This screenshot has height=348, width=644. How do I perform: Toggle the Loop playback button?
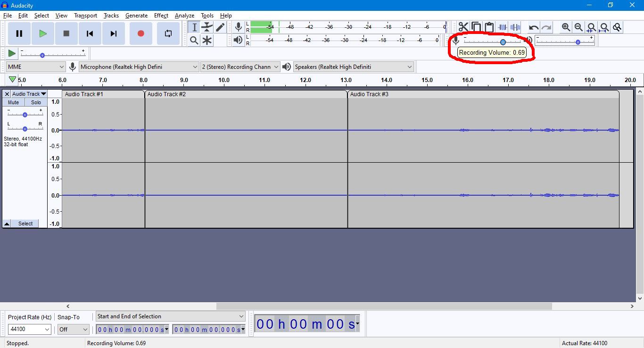pos(168,33)
